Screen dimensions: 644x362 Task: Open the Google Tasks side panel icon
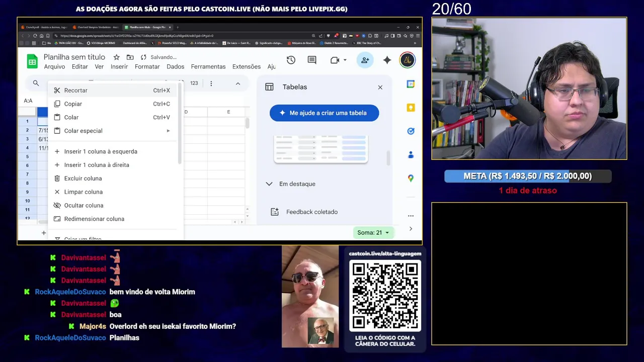411,131
